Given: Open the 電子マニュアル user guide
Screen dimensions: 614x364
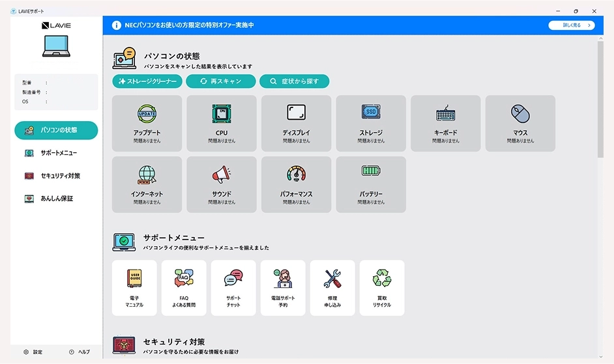Looking at the screenshot, I should click(134, 288).
